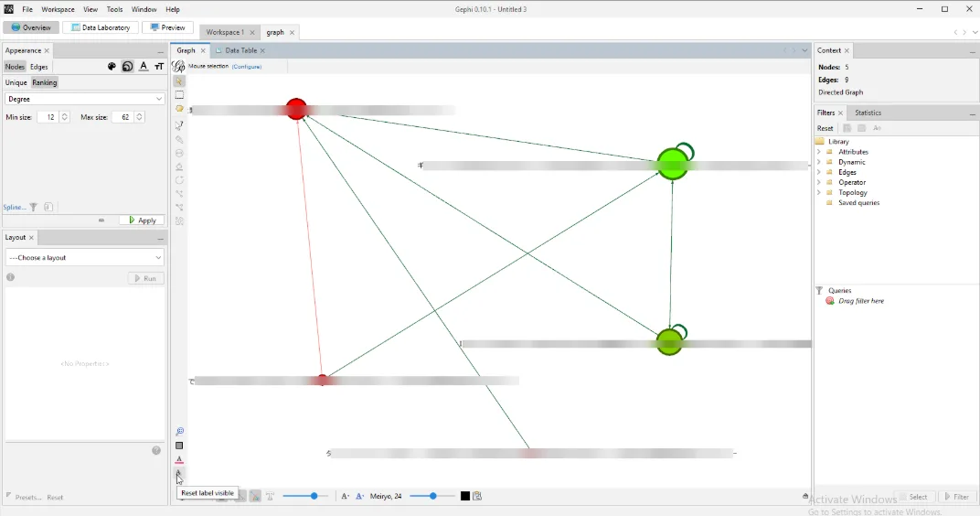
Task: Switch to Unique mode in Appearance
Action: 16,82
